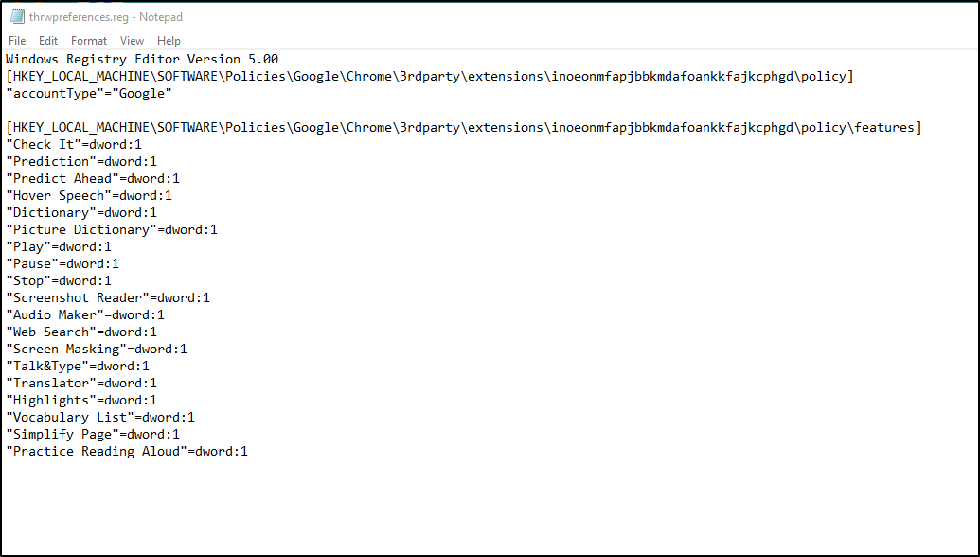Place cursor in the "Audio Maker" entry
This screenshot has width=980, height=557.
[x=85, y=315]
